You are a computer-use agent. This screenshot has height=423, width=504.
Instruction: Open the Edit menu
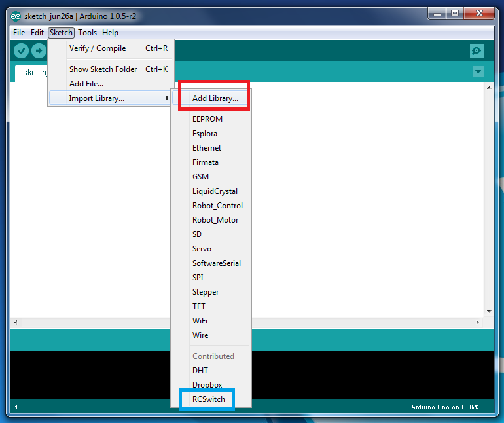(37, 33)
